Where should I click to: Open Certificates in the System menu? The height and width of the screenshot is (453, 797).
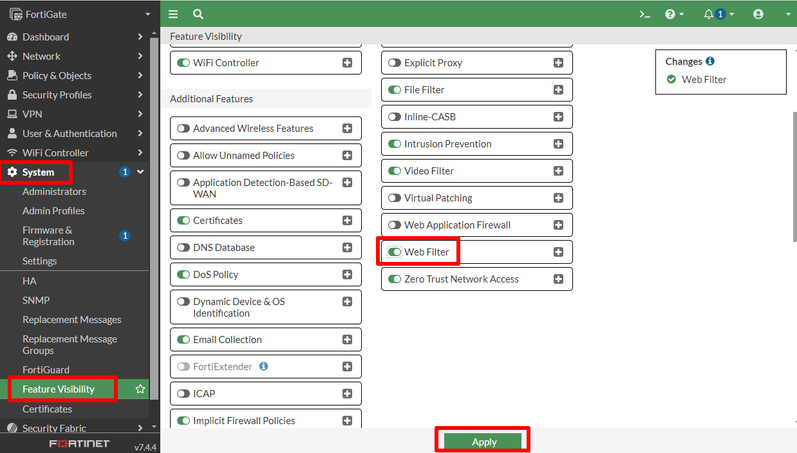click(47, 409)
